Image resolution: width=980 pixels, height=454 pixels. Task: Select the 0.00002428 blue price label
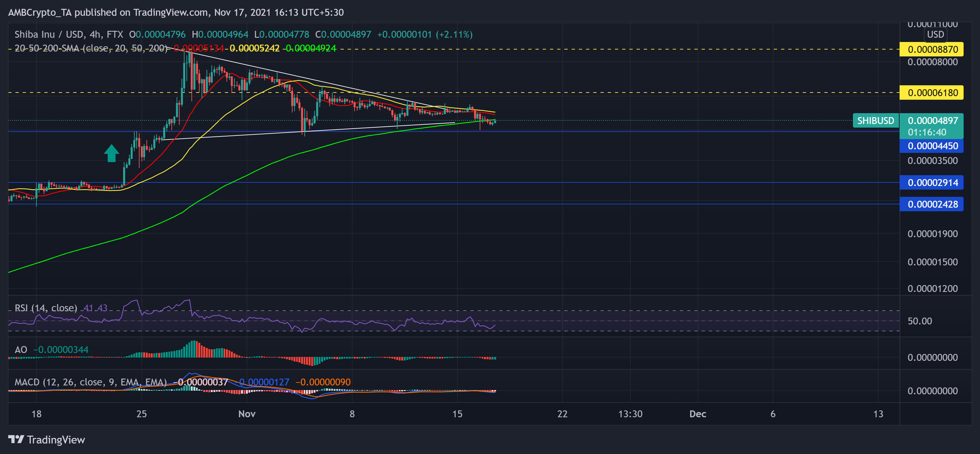(x=931, y=204)
